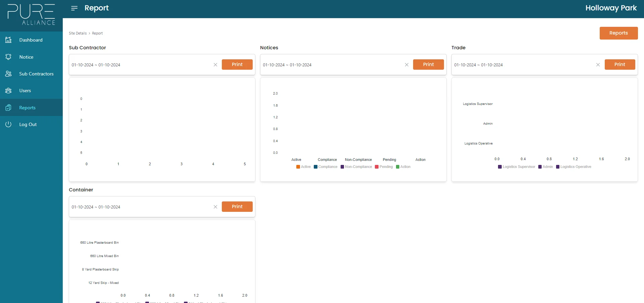This screenshot has height=303, width=644.
Task: Clear the Sub Contractor date range
Action: click(x=215, y=65)
